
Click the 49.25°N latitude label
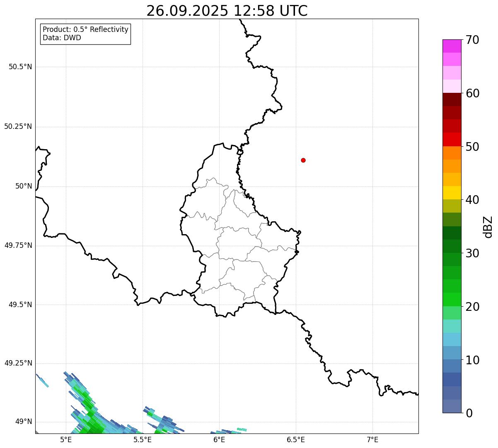pyautogui.click(x=18, y=363)
